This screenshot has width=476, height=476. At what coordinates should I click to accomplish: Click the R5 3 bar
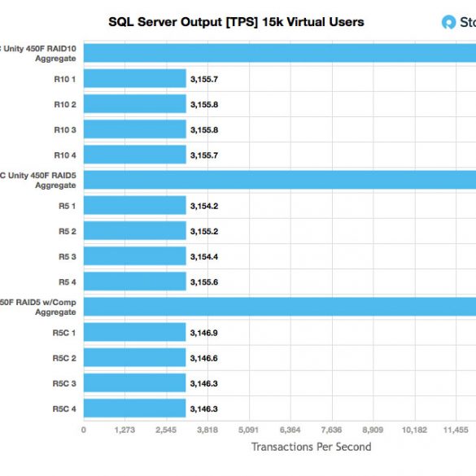pos(135,256)
